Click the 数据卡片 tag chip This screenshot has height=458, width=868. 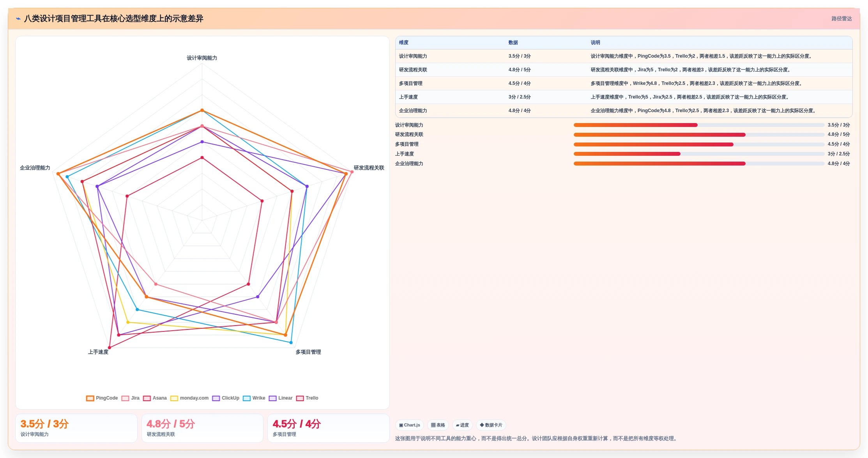pyautogui.click(x=491, y=425)
